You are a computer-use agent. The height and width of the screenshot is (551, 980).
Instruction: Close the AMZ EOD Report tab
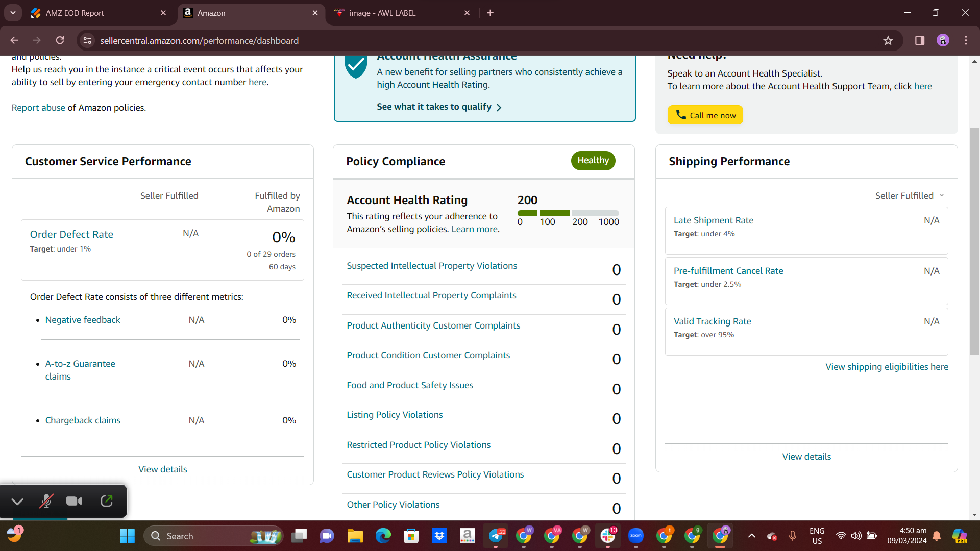(x=163, y=13)
